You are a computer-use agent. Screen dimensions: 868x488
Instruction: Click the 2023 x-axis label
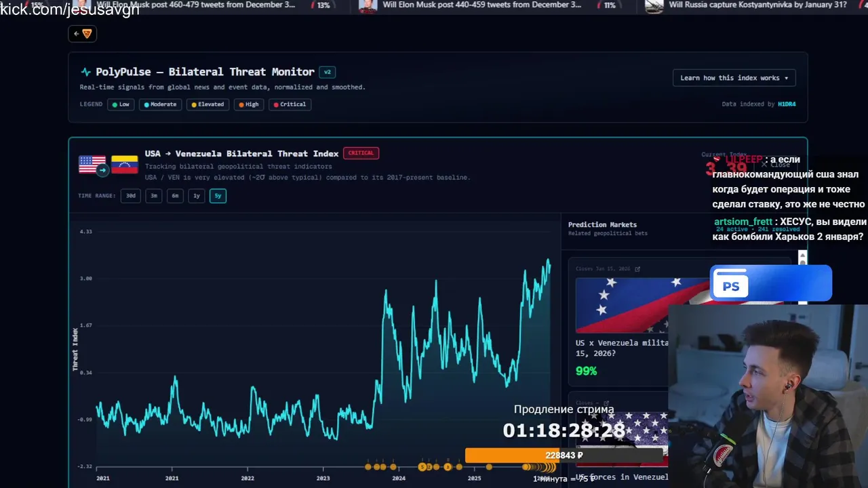[323, 479]
